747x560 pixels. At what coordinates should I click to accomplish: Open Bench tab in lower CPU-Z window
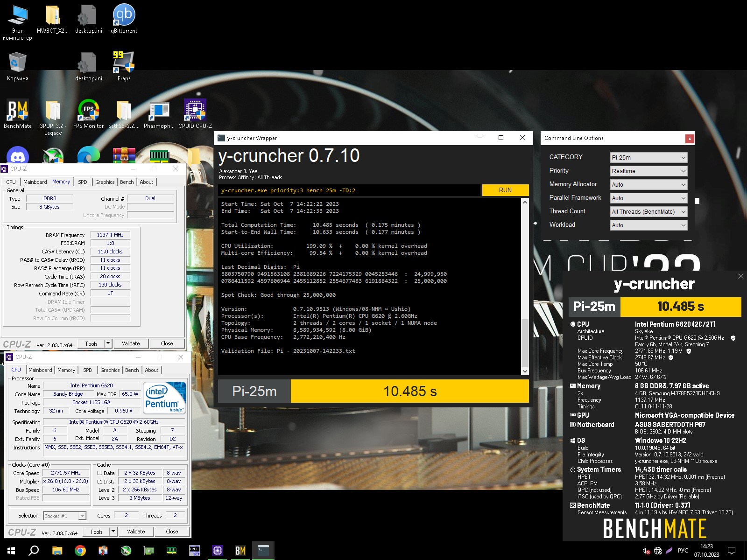point(132,370)
